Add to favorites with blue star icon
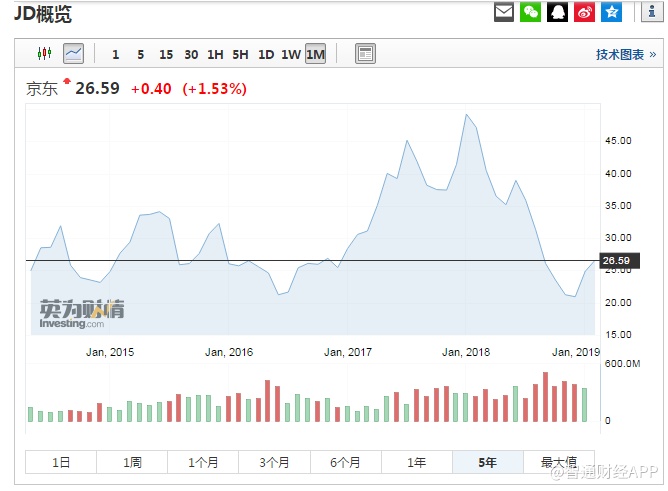Screen dimensions: 668x491 pyautogui.click(x=611, y=12)
